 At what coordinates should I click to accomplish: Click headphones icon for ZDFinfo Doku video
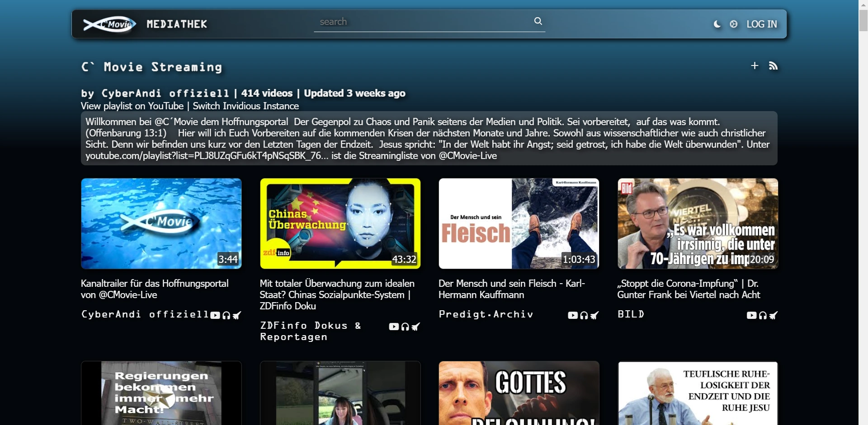[405, 327]
